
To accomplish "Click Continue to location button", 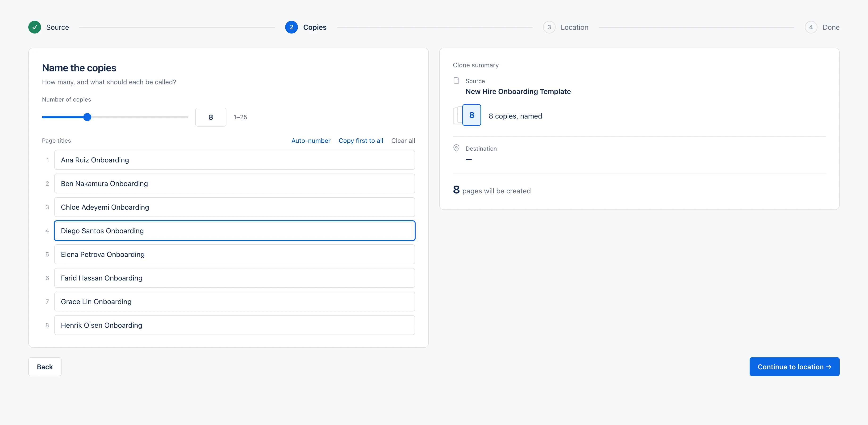I will [794, 367].
